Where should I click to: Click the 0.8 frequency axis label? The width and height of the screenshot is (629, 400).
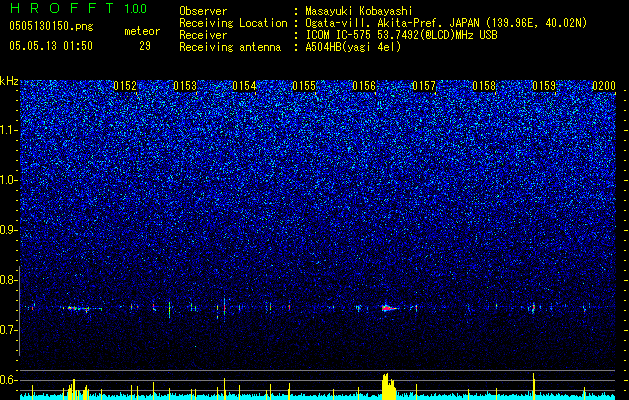(x=9, y=280)
